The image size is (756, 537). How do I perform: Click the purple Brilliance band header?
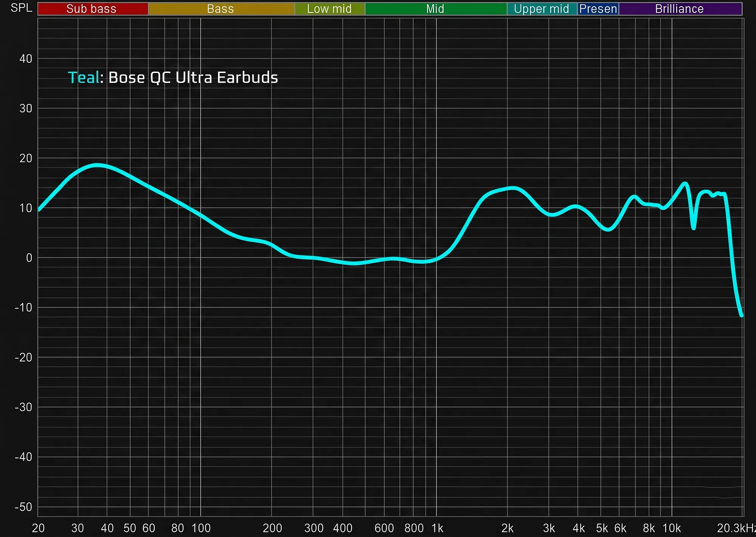coord(680,9)
